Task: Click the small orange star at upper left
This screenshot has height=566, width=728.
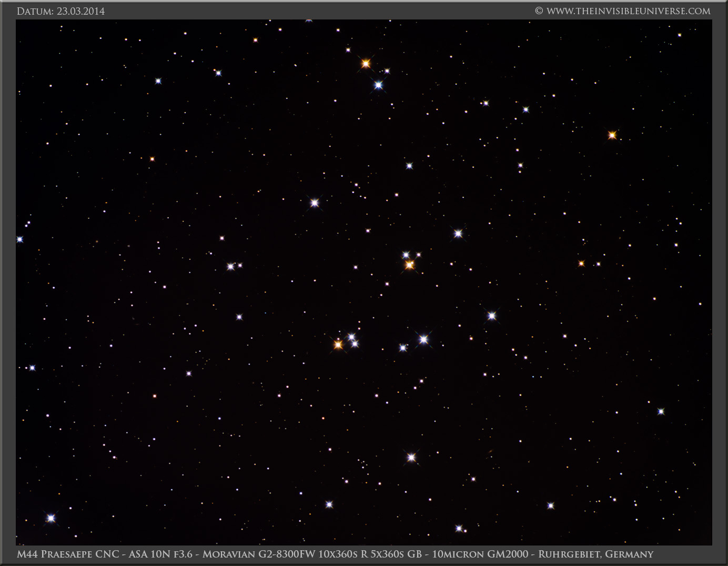Action: (x=152, y=159)
